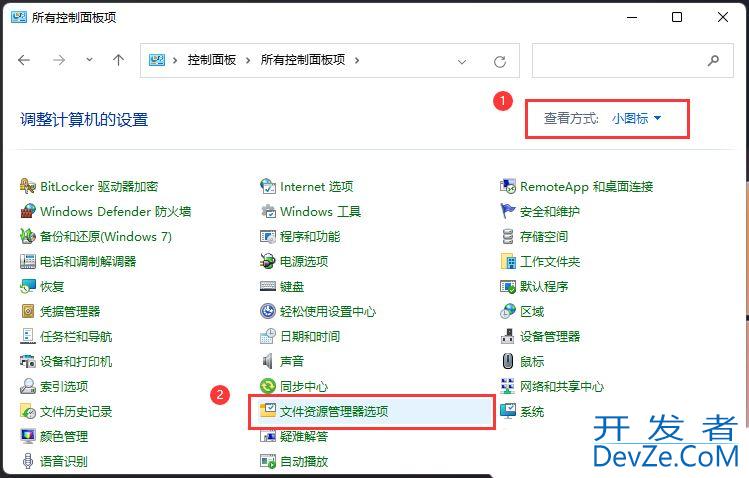Open the 轻松使用设置中心 icon
749x478 pixels.
[268, 311]
